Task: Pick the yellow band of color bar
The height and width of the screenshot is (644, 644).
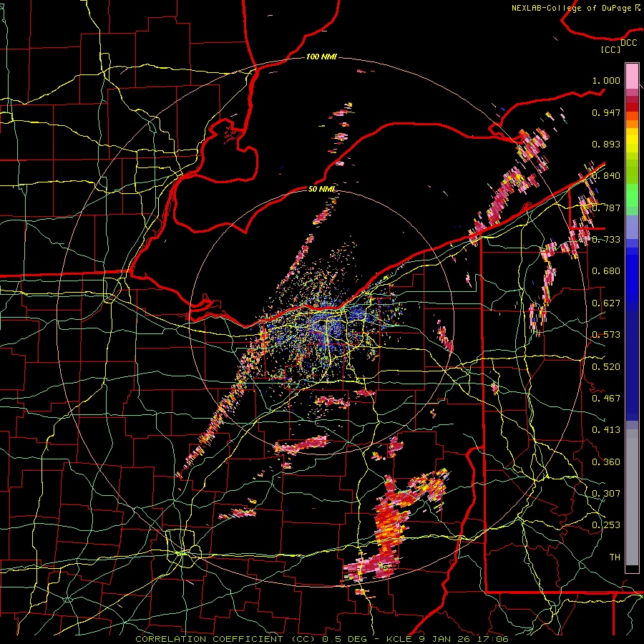Action: (x=632, y=140)
